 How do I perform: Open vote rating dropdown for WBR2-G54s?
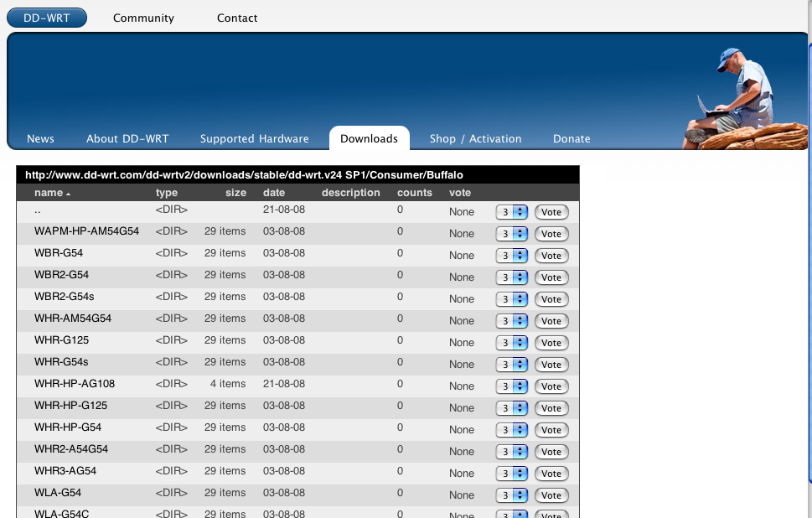[512, 299]
